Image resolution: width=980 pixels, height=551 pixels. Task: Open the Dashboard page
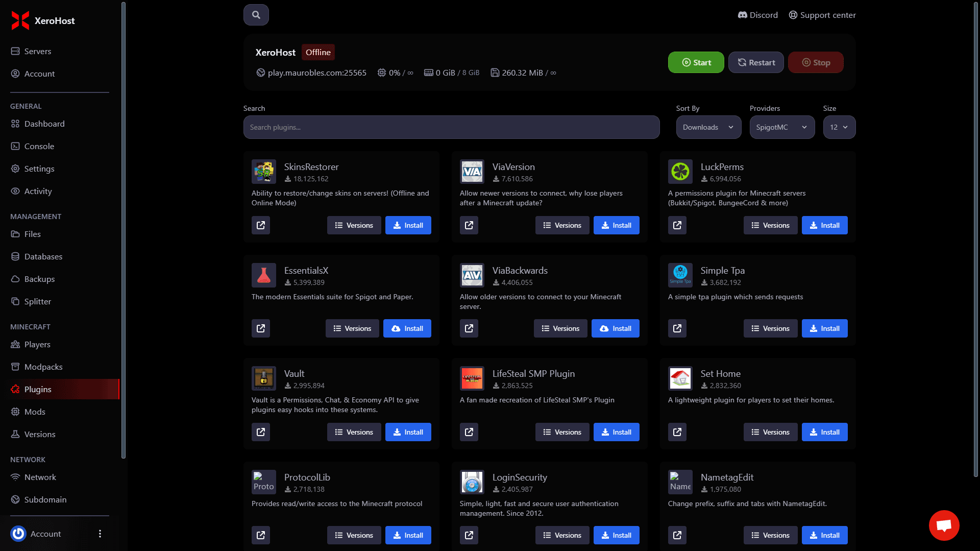[x=60, y=124]
